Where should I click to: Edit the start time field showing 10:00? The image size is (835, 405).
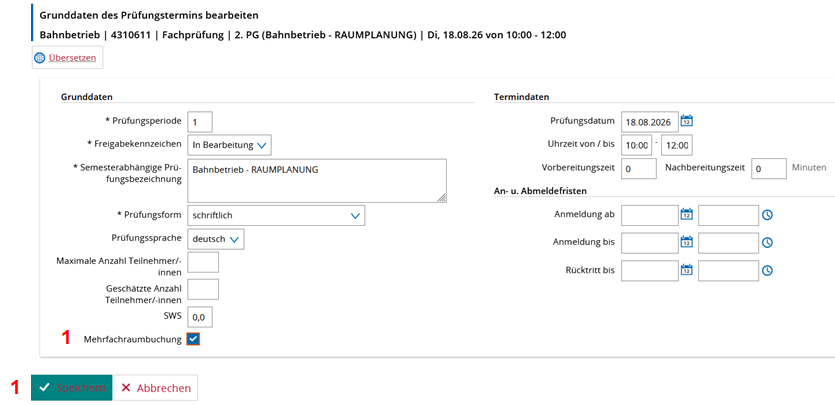click(636, 145)
